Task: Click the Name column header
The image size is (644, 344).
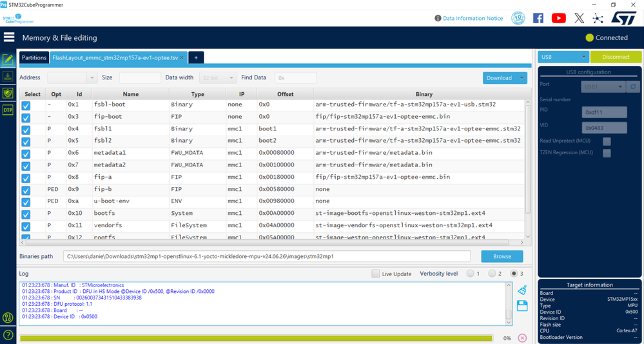Action: point(131,94)
